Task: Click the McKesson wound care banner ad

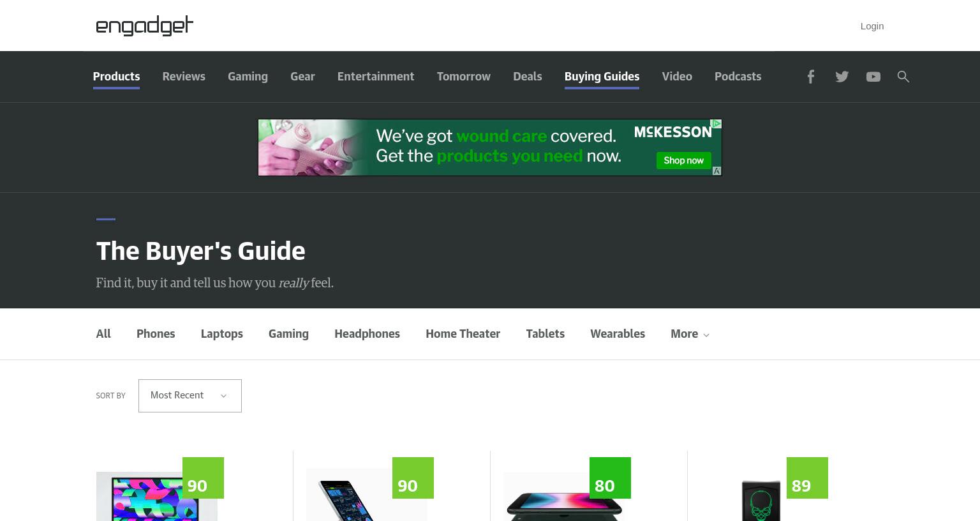Action: coord(490,147)
